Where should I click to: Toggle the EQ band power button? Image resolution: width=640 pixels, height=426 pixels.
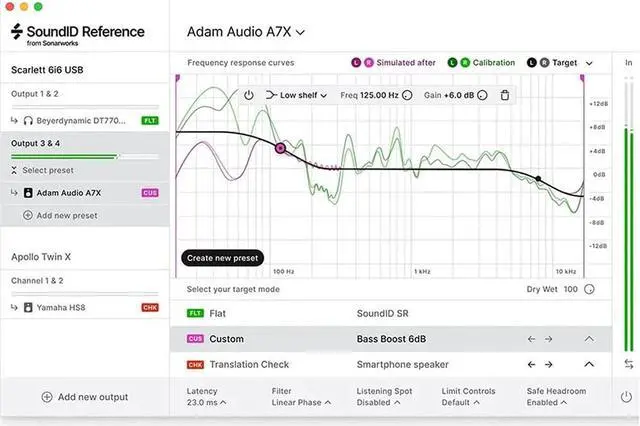[249, 95]
